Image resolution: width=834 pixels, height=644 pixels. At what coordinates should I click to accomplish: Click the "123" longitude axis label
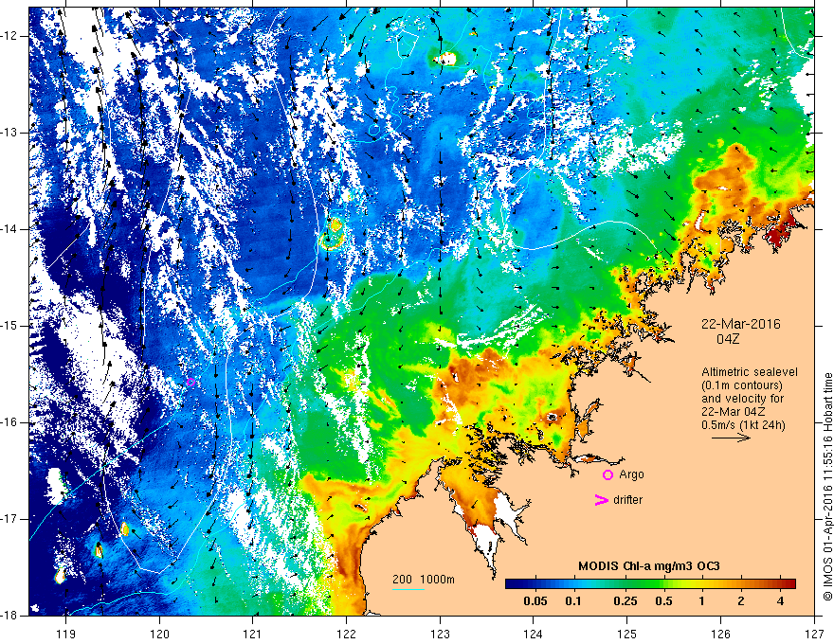point(440,634)
